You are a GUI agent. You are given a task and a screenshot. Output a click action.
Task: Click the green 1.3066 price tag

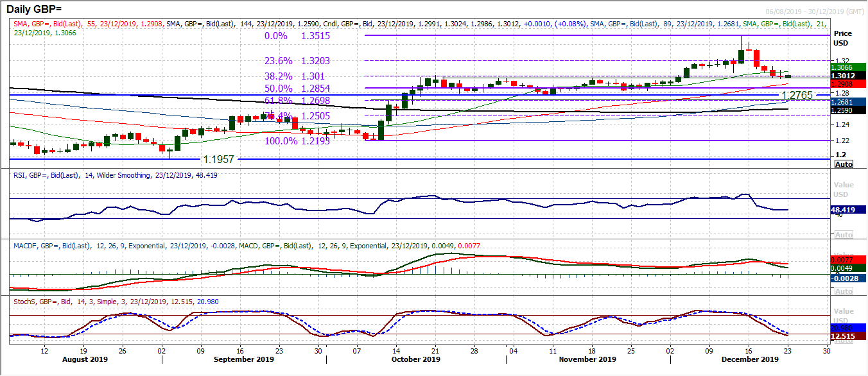tap(843, 66)
